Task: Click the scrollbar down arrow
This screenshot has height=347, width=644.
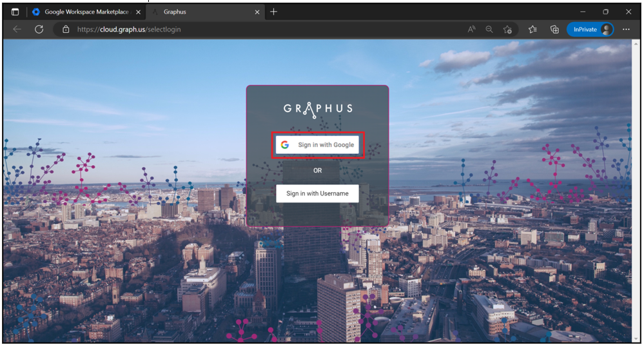Action: [x=636, y=339]
